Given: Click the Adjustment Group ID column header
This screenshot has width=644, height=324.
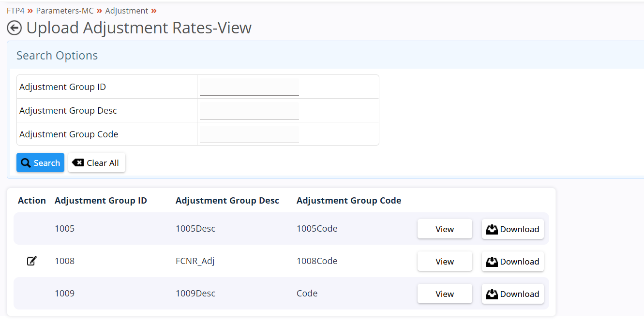Looking at the screenshot, I should [x=101, y=201].
